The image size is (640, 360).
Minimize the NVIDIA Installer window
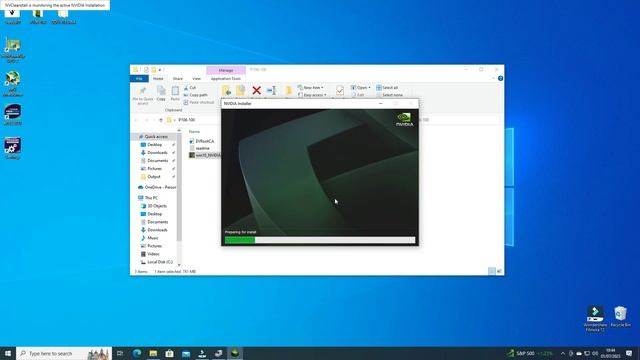coord(380,104)
